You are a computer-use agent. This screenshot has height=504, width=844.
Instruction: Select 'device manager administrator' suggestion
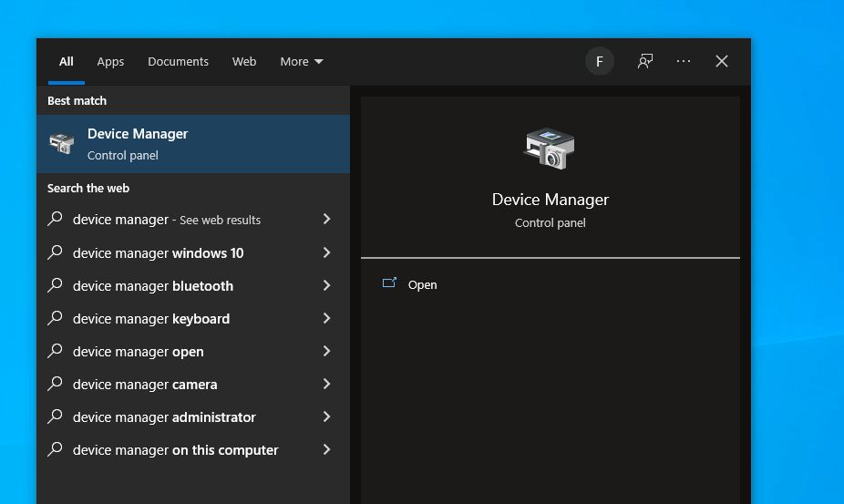pyautogui.click(x=193, y=417)
